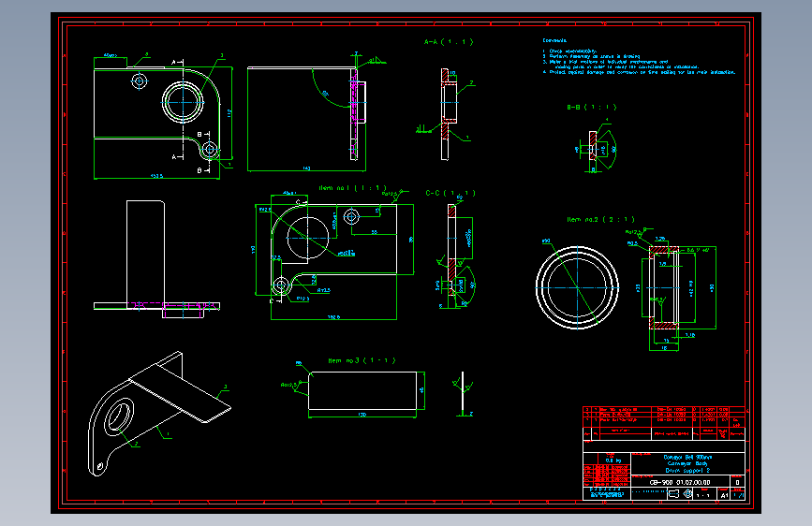Select the isometric view of the bracket
The height and width of the screenshot is (526, 812).
click(x=159, y=413)
